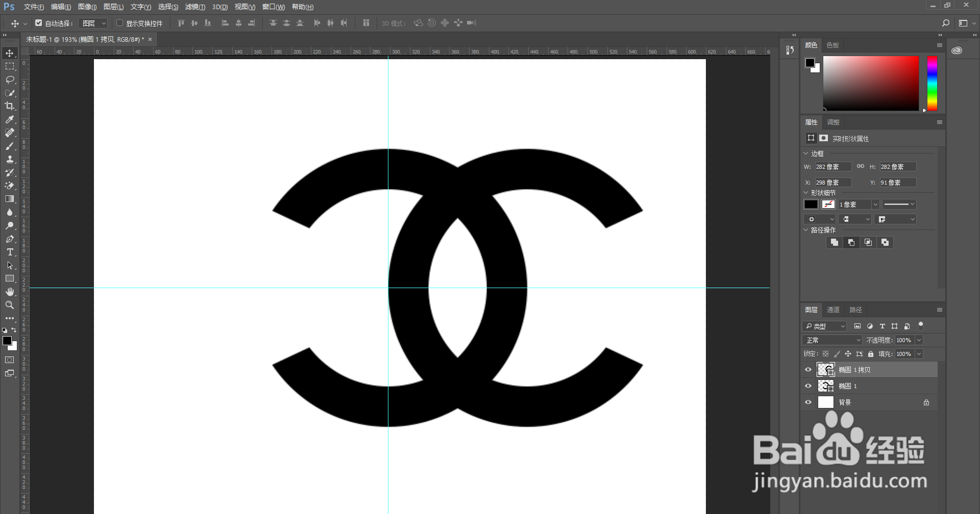Switch to the 色板 tab
The height and width of the screenshot is (514, 980).
[x=832, y=45]
